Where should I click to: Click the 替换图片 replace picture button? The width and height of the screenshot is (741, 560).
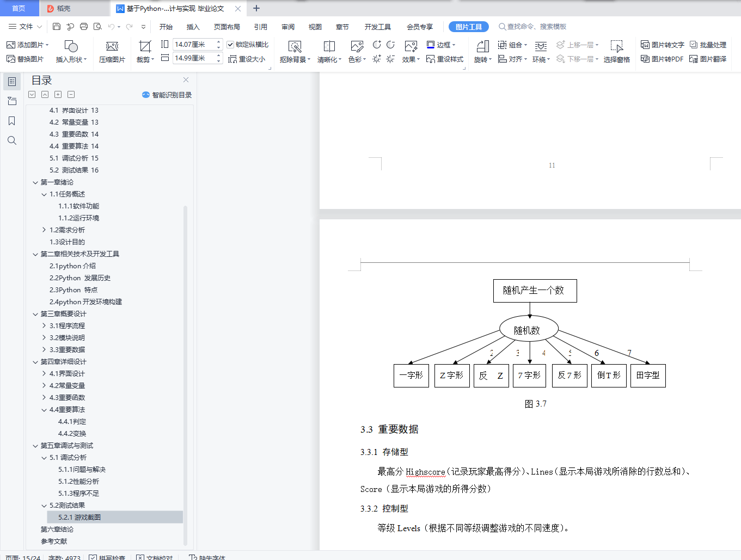pos(25,59)
